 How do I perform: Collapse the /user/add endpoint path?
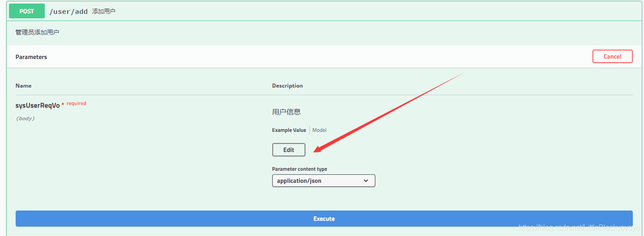(x=69, y=12)
